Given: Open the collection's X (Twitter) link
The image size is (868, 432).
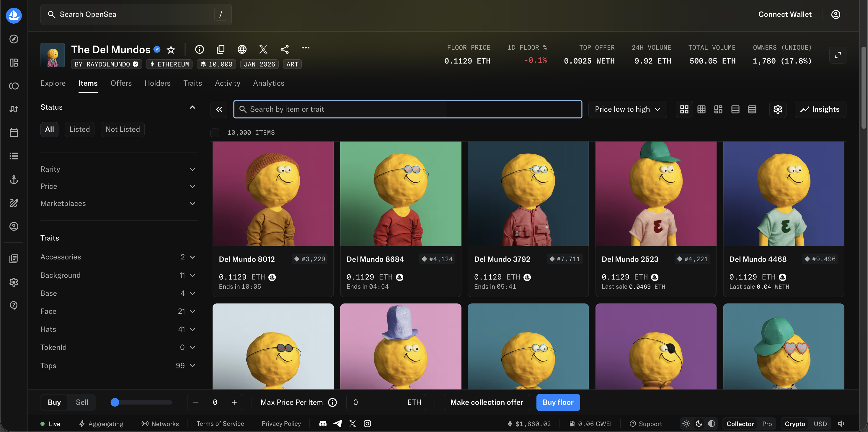Looking at the screenshot, I should click(x=263, y=50).
